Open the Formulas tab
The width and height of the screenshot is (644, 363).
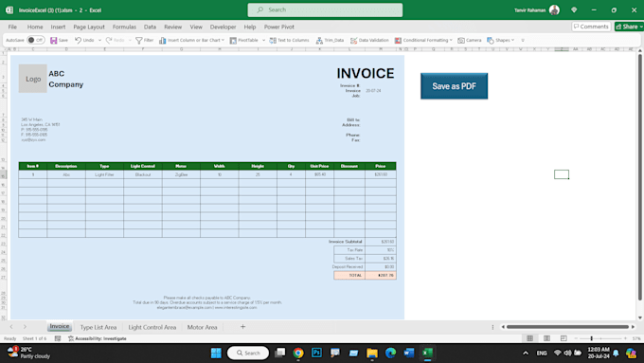point(124,27)
